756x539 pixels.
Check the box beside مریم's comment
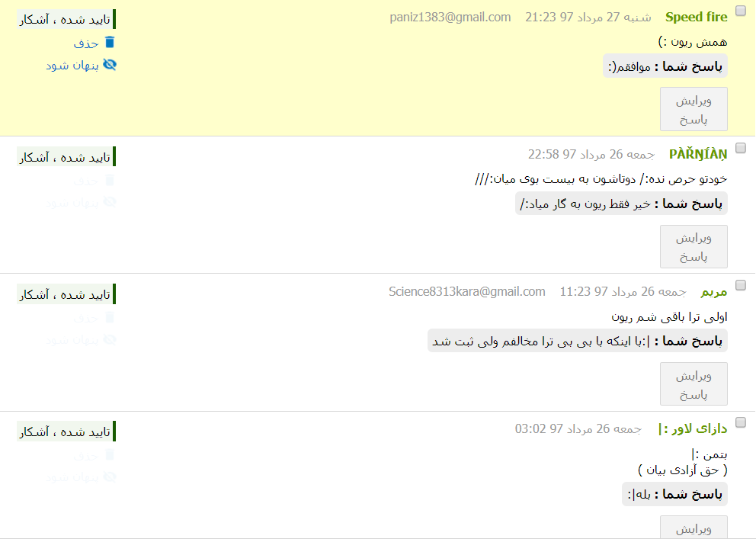[741, 285]
